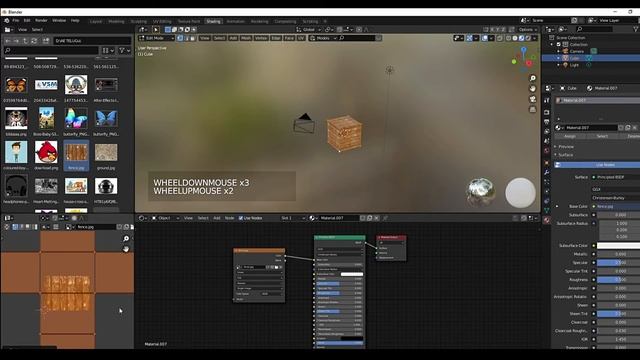Open the material properties tab icon

point(547,220)
